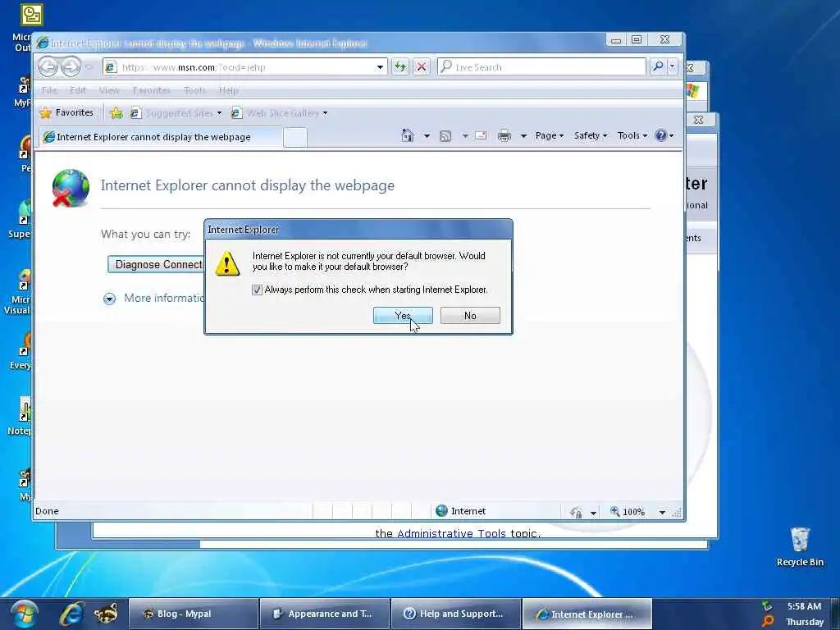
Task: Click the Suggested Sites e icon
Action: point(135,113)
